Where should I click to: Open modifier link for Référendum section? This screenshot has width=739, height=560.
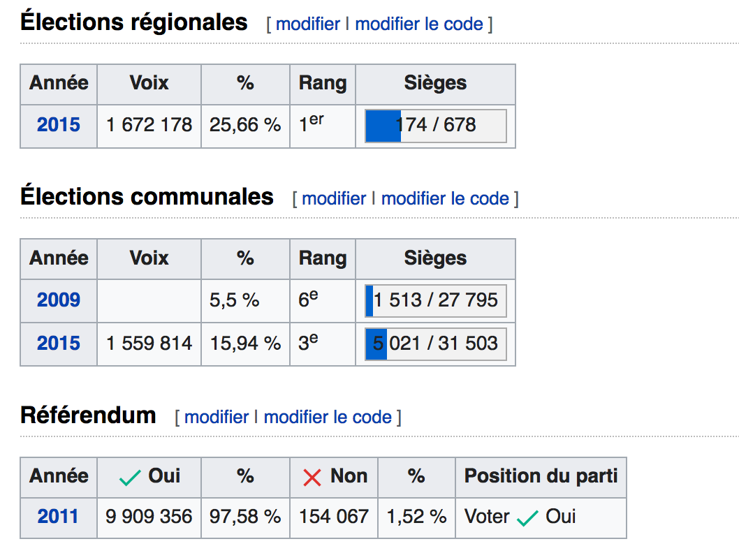[217, 418]
